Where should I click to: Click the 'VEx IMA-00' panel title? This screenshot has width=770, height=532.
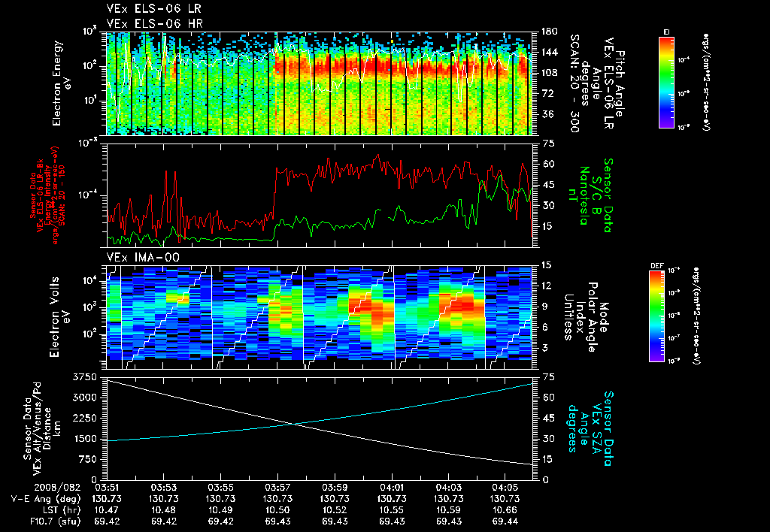(x=143, y=258)
